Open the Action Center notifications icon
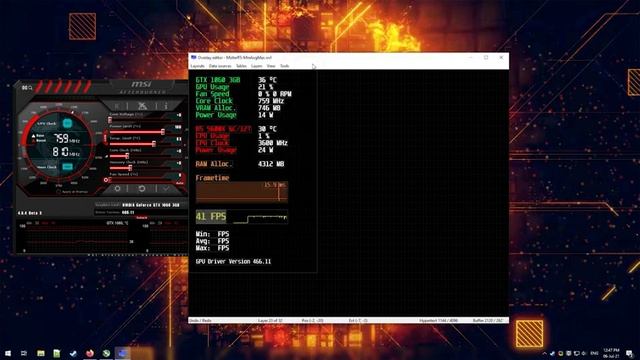The image size is (640, 360). pos(630,353)
